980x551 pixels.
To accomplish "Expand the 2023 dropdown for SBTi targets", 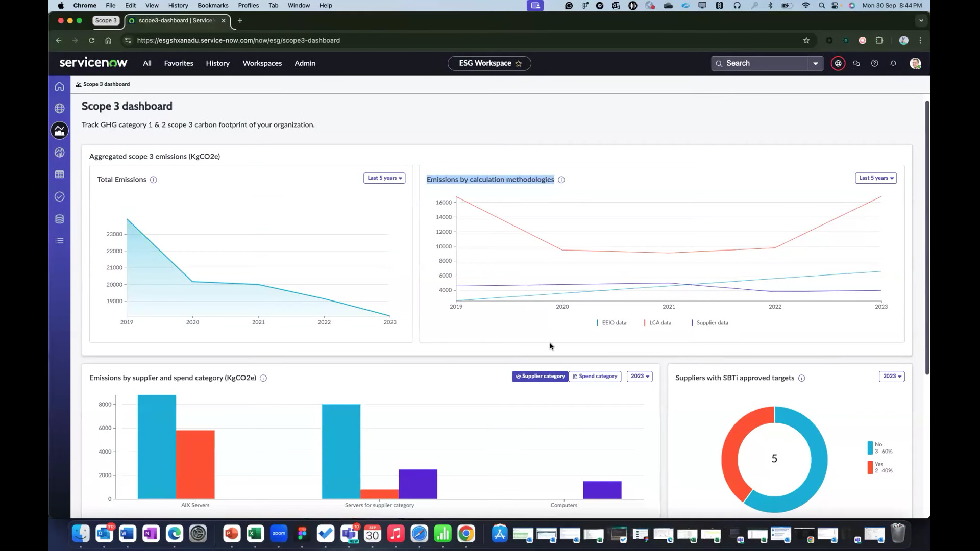I will [x=891, y=376].
